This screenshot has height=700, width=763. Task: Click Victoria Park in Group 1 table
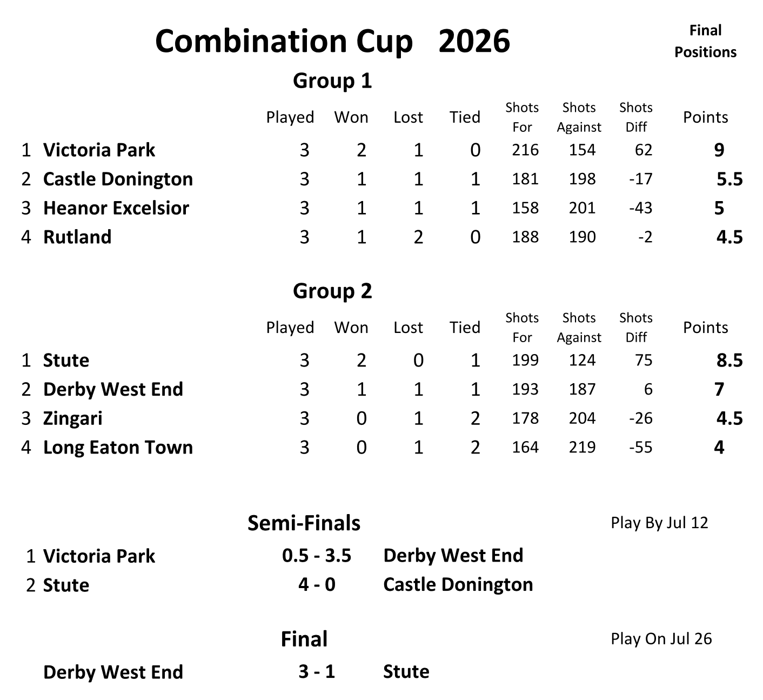[x=99, y=150]
